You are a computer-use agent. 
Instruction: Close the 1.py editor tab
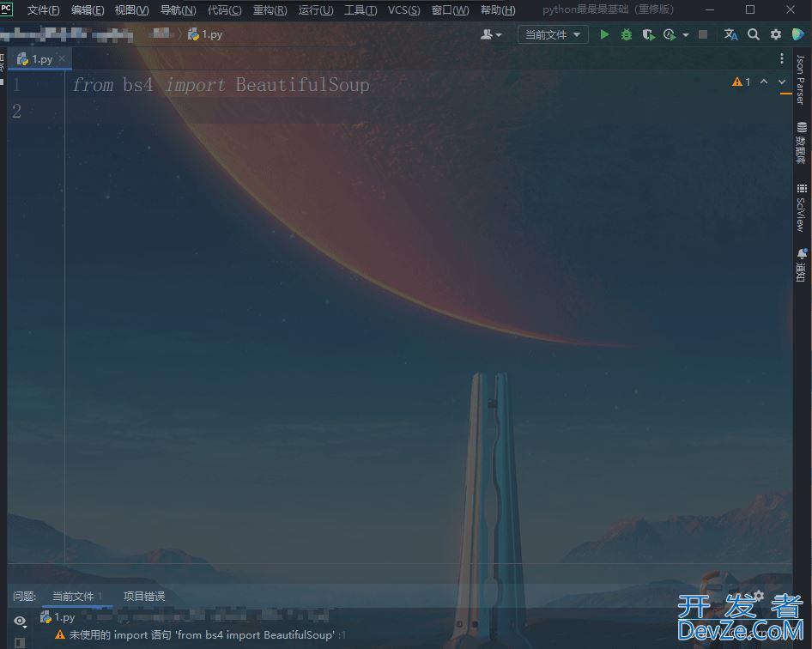pyautogui.click(x=62, y=58)
